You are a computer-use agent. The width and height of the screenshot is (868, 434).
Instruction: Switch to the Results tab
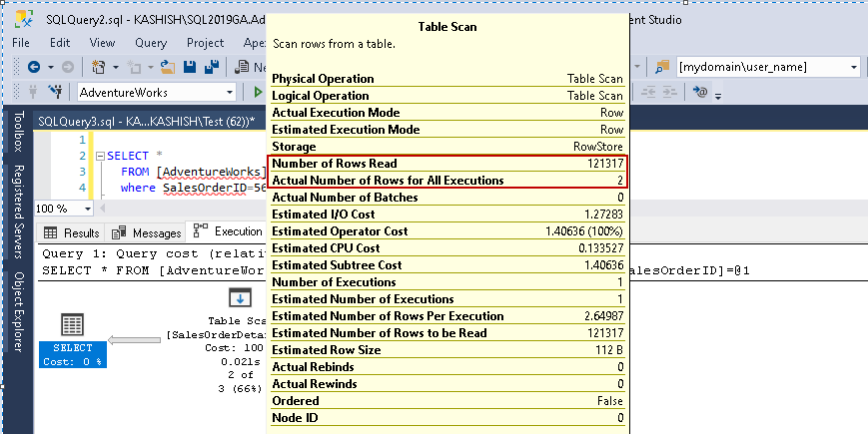(x=71, y=232)
